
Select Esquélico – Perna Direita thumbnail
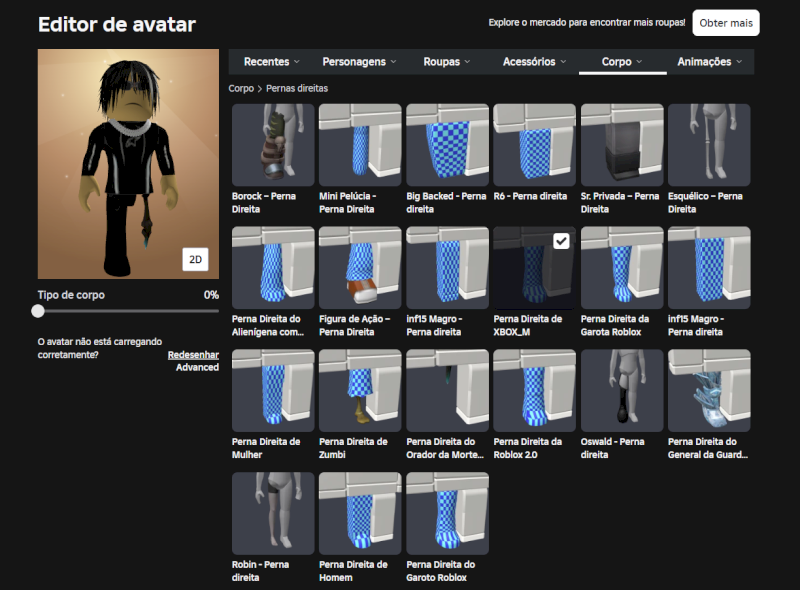pyautogui.click(x=709, y=145)
